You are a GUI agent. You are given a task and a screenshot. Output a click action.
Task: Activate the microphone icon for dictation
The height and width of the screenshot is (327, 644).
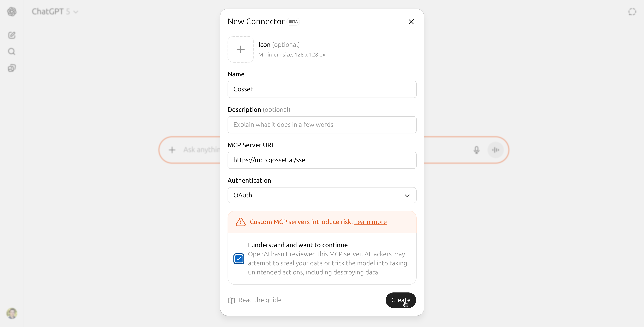pos(476,150)
